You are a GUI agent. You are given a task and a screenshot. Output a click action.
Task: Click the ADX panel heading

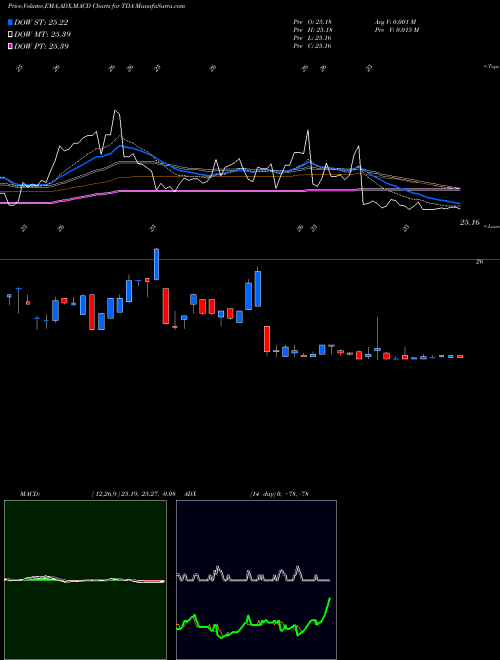pyautogui.click(x=190, y=494)
